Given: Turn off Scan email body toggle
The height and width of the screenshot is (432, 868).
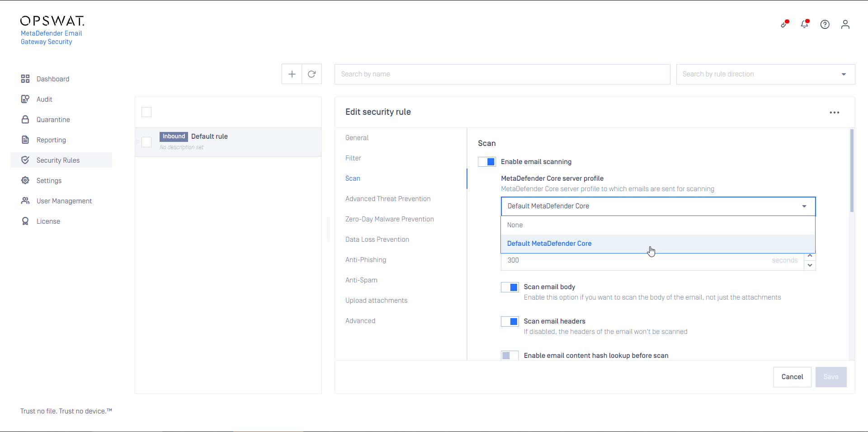Looking at the screenshot, I should (510, 287).
